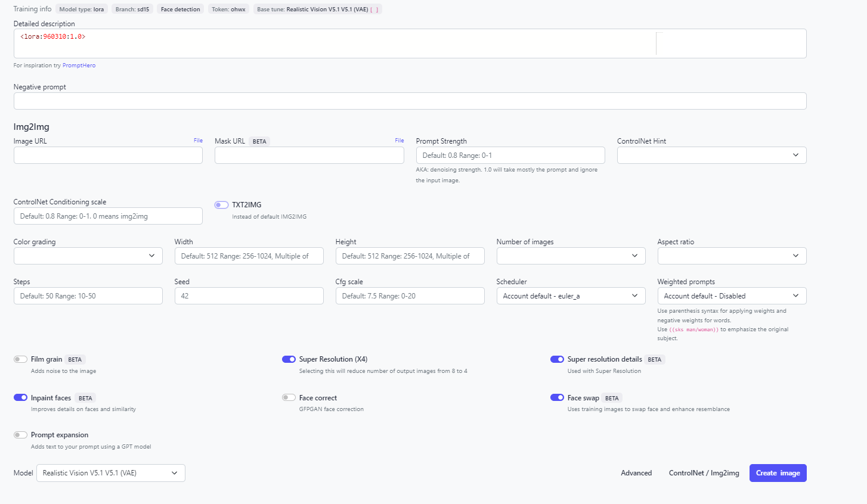Click the Create image button
This screenshot has width=867, height=504.
(x=778, y=473)
